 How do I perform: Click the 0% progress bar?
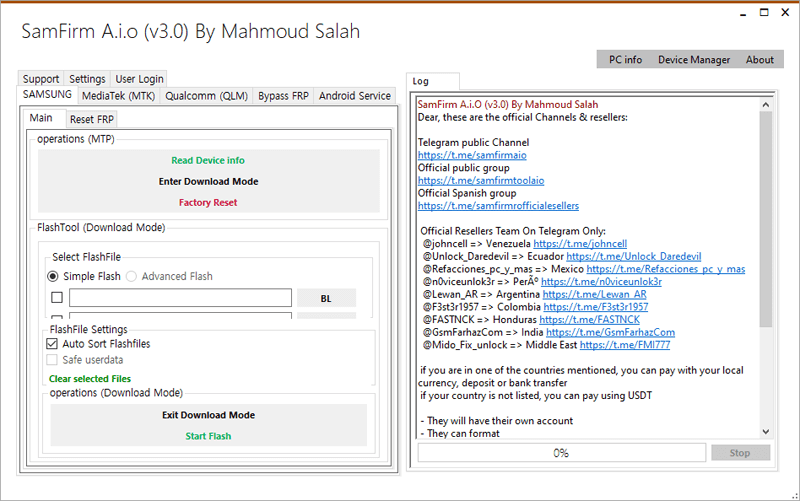tap(561, 453)
